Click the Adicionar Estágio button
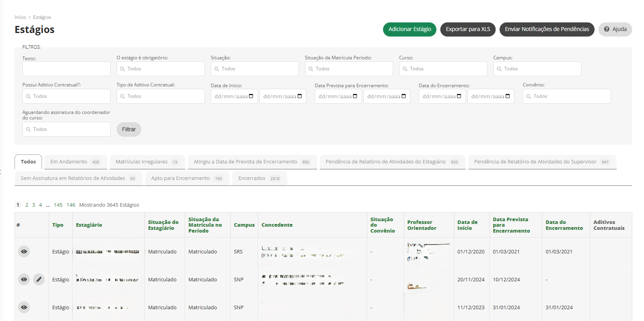 tap(409, 29)
